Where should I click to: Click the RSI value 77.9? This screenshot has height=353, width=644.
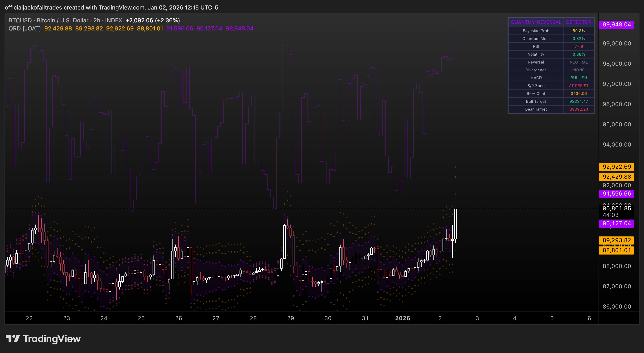coord(578,46)
